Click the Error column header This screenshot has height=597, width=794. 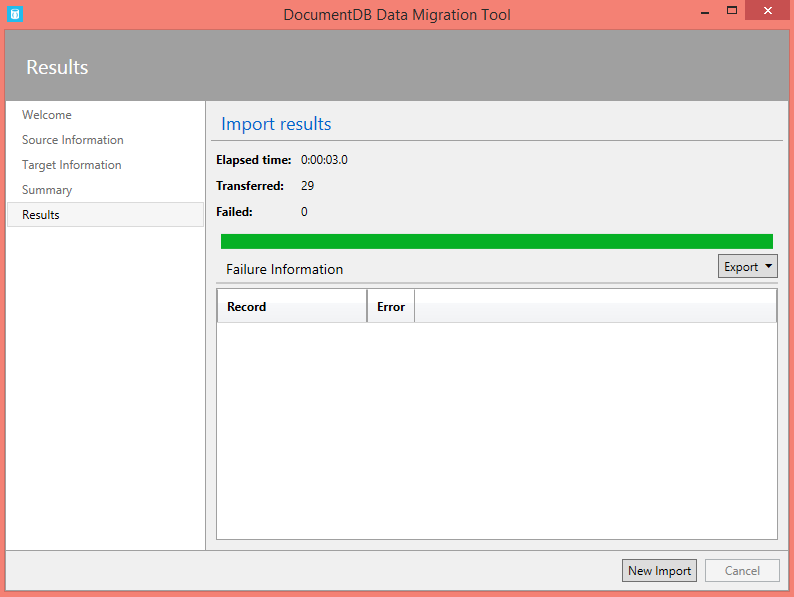(x=391, y=306)
